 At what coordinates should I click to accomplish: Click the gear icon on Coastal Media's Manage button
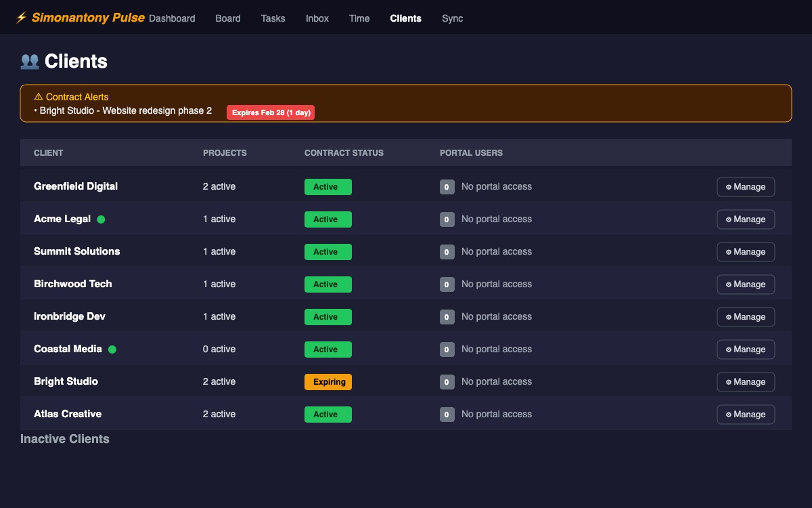tap(727, 349)
